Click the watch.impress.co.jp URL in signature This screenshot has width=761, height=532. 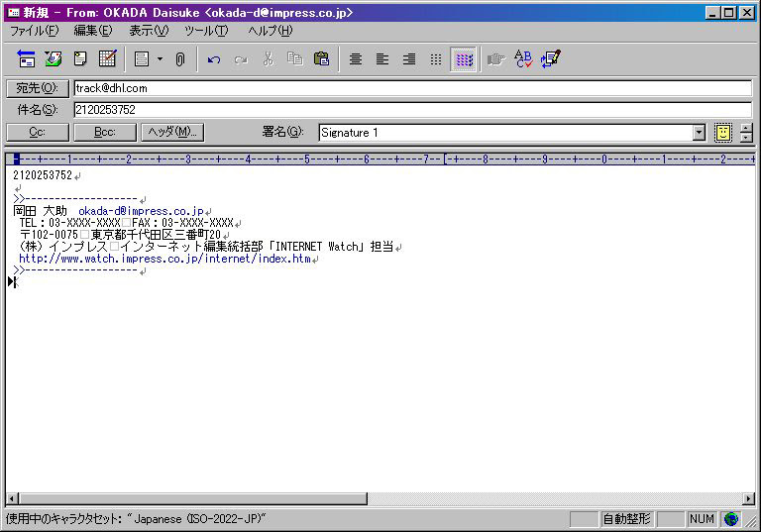tap(164, 259)
